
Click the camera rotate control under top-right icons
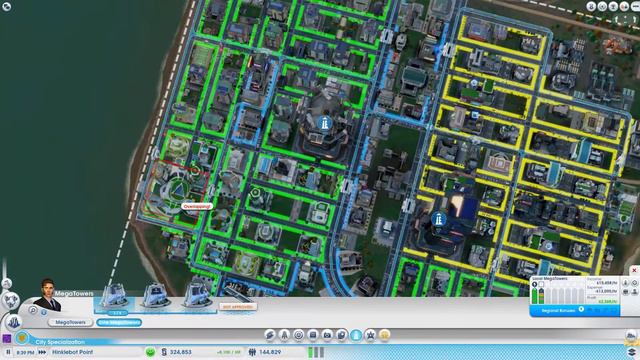(626, 19)
